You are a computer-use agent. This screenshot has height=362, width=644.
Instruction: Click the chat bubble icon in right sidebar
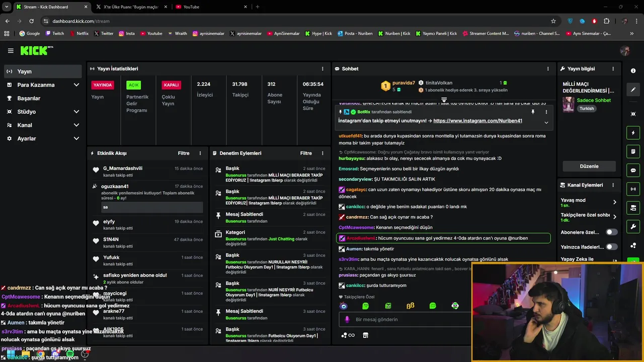[x=633, y=170]
